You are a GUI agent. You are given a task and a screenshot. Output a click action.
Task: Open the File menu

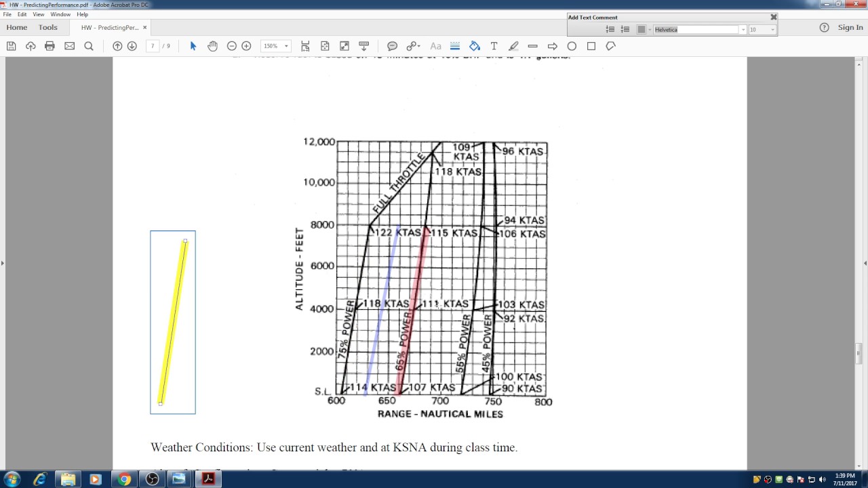[7, 14]
